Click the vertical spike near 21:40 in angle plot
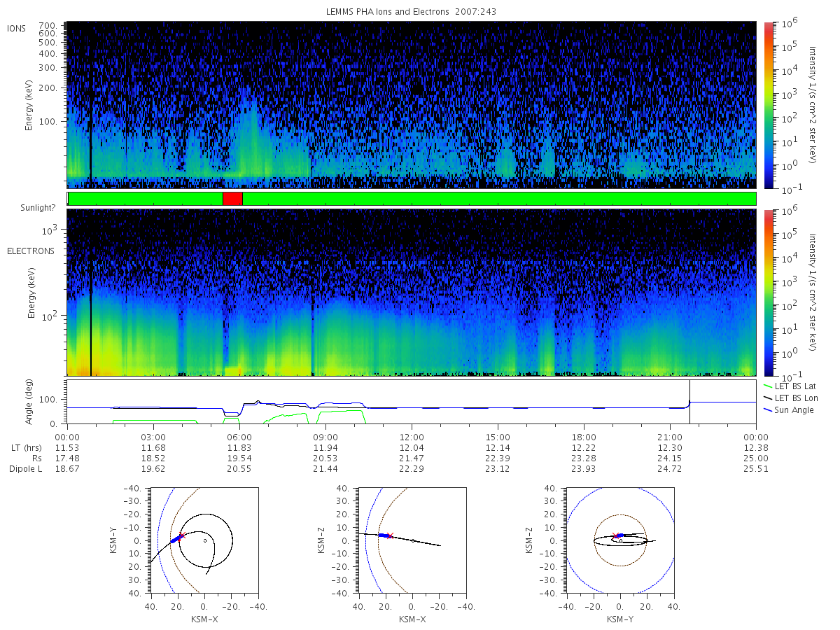Screen dimensions: 840x630 (x=689, y=402)
